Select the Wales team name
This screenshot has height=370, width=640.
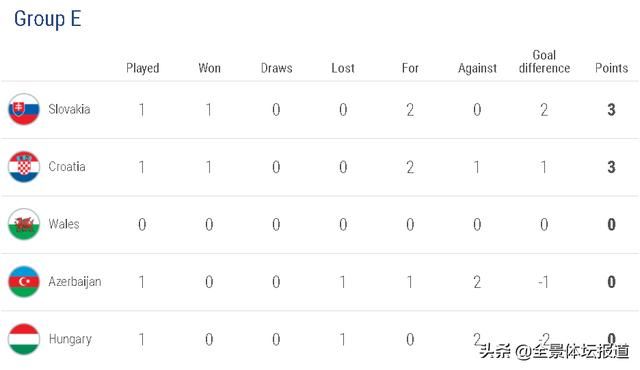click(64, 224)
